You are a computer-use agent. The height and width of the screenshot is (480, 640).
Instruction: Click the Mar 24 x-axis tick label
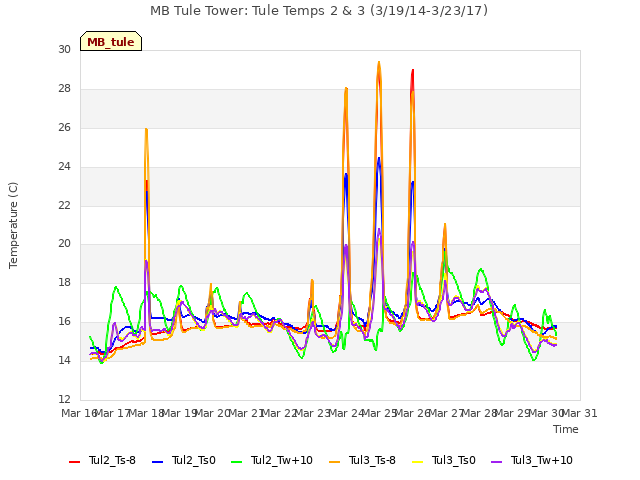tap(346, 413)
